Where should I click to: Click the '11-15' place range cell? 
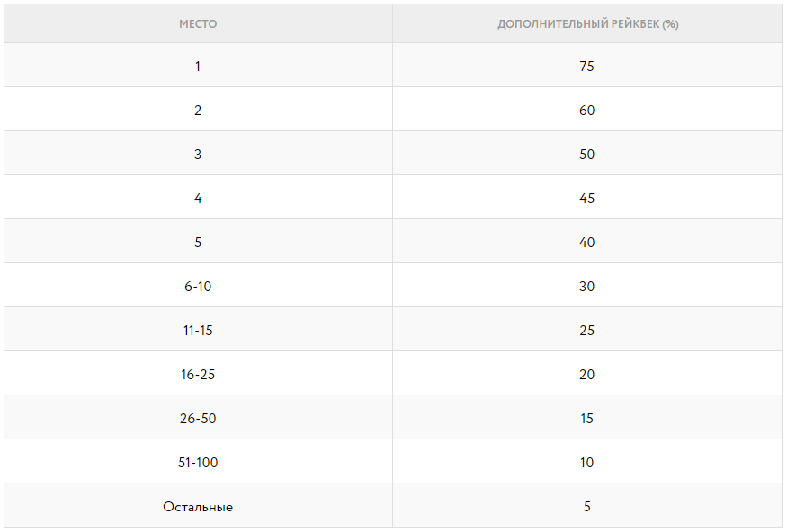(198, 331)
